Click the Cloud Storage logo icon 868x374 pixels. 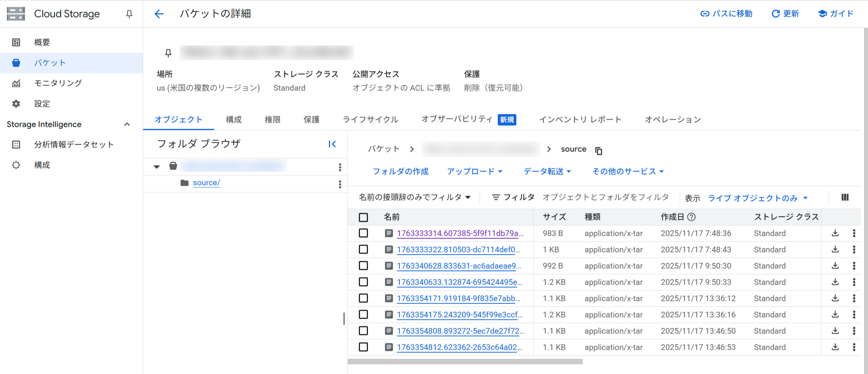point(16,14)
